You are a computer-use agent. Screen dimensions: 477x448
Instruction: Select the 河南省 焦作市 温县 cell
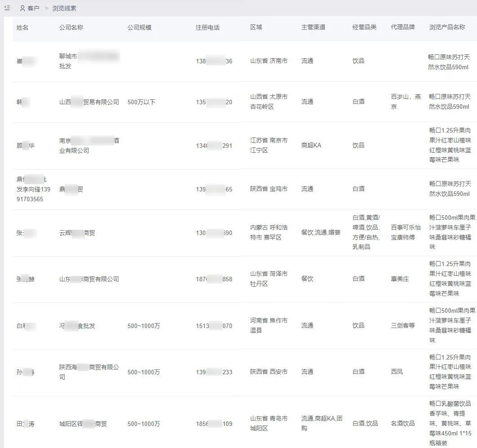click(x=269, y=325)
